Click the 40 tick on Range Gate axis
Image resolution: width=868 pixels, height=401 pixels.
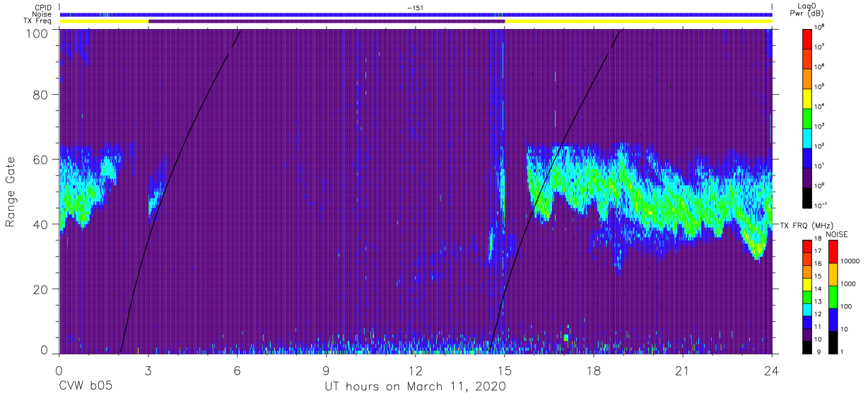click(x=40, y=224)
